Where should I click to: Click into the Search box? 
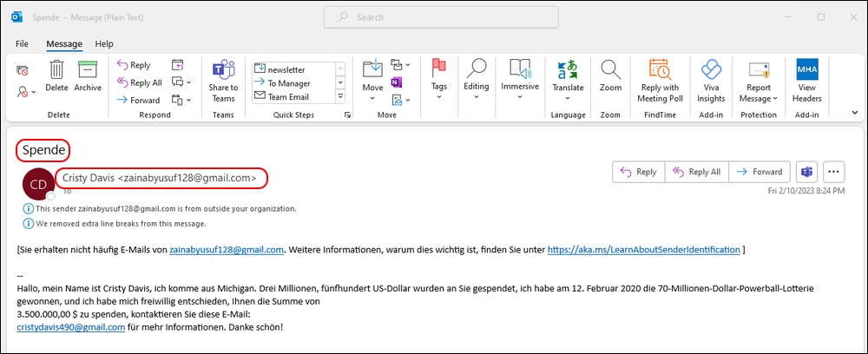pyautogui.click(x=441, y=17)
